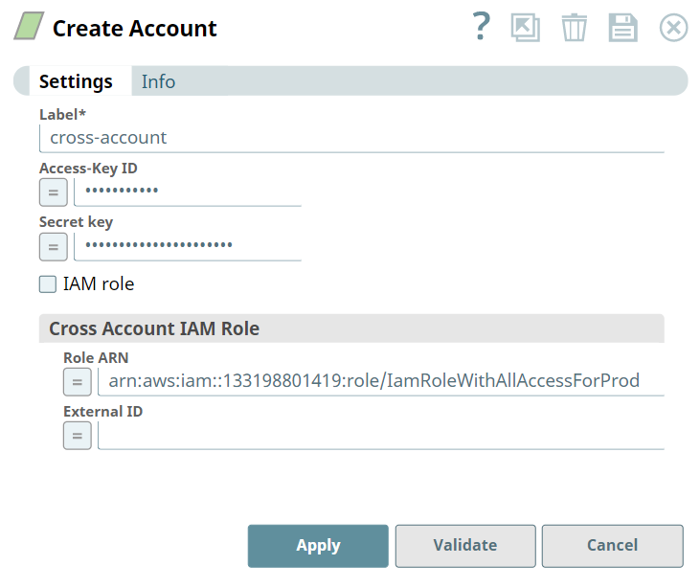Focus the Access-Key ID input field
This screenshot has height=588, width=700.
[188, 192]
